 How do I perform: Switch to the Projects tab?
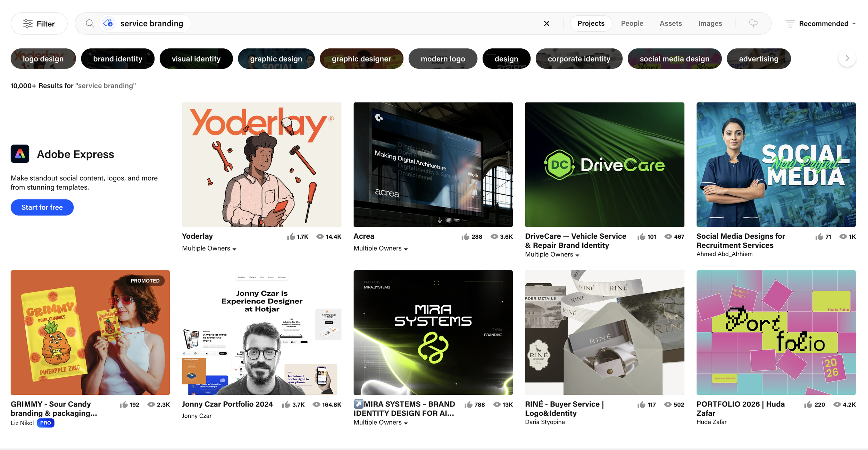pyautogui.click(x=591, y=23)
